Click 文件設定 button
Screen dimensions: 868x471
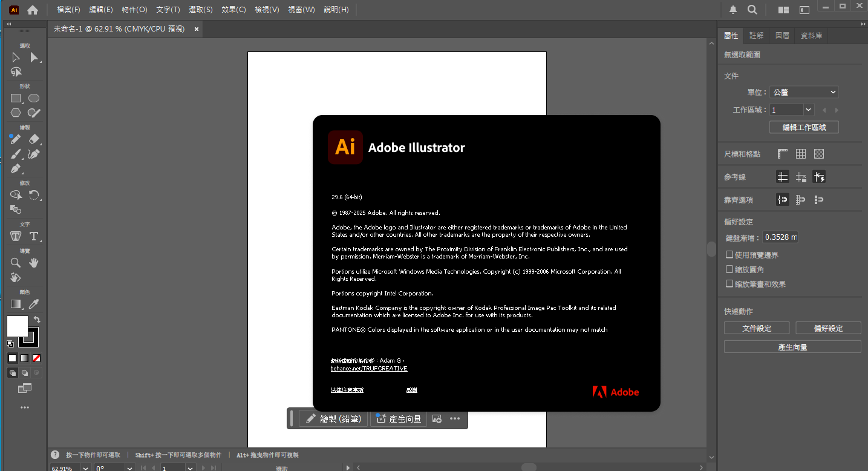[x=757, y=328]
